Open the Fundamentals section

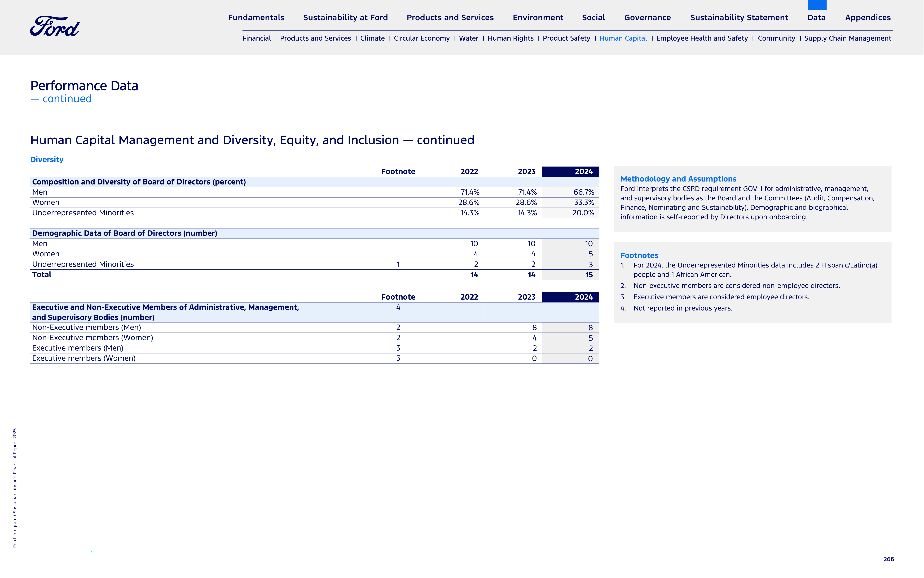[x=256, y=18]
